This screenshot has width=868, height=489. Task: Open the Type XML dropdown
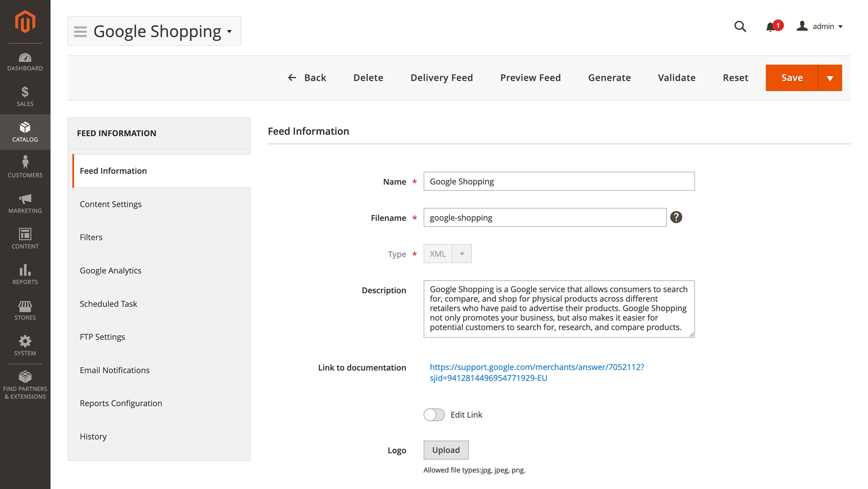pyautogui.click(x=448, y=254)
